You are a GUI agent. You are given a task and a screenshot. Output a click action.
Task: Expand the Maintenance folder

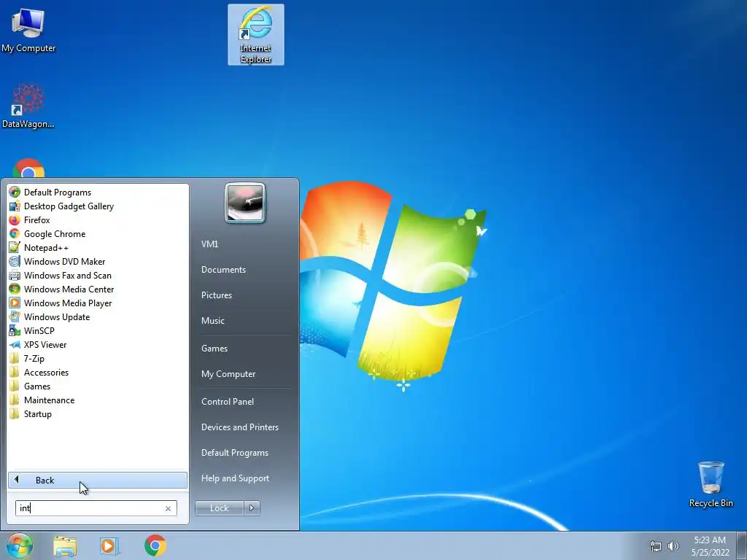[x=98, y=400]
